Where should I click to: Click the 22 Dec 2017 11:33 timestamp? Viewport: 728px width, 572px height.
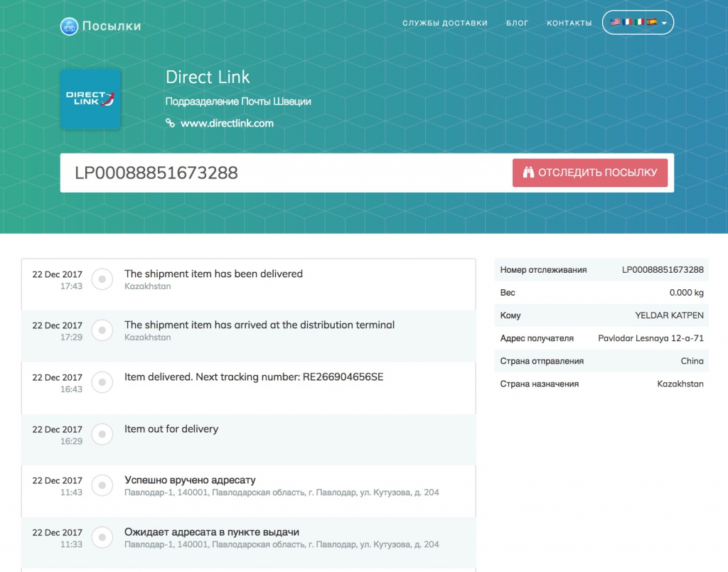(x=57, y=538)
